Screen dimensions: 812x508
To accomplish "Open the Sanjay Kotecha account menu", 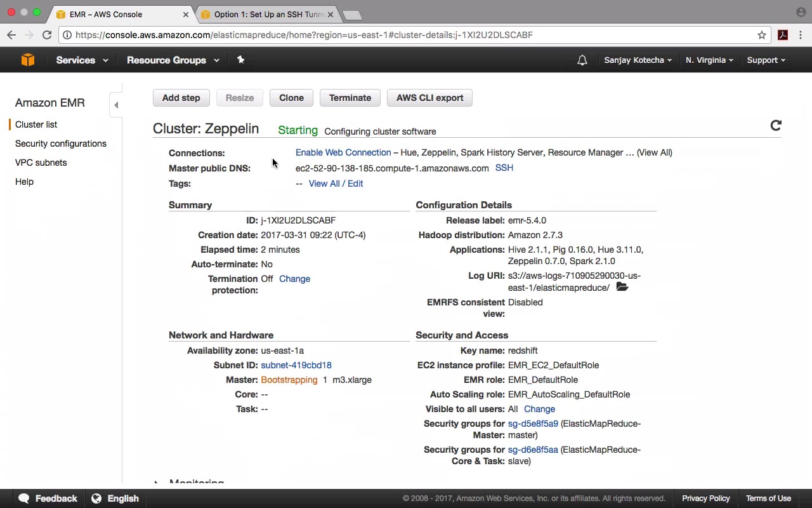I will click(638, 60).
